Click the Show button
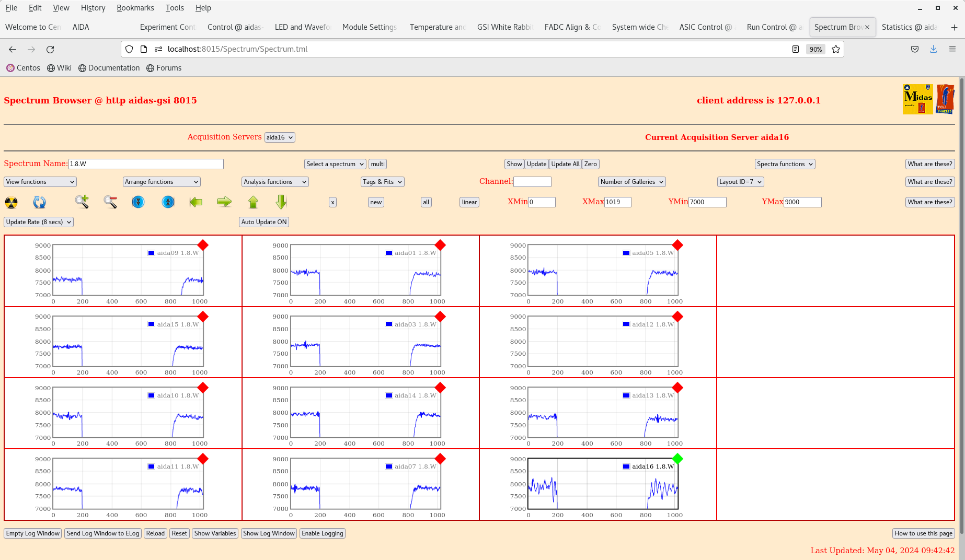 pos(514,164)
